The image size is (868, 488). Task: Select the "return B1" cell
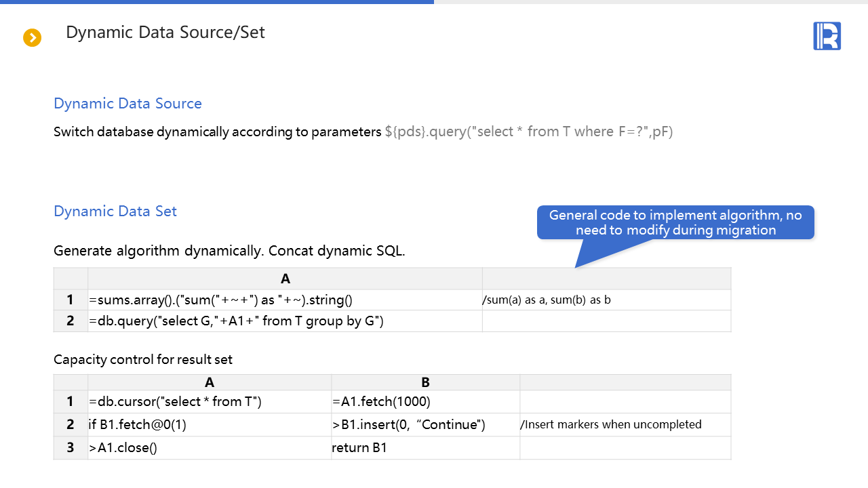click(x=359, y=448)
